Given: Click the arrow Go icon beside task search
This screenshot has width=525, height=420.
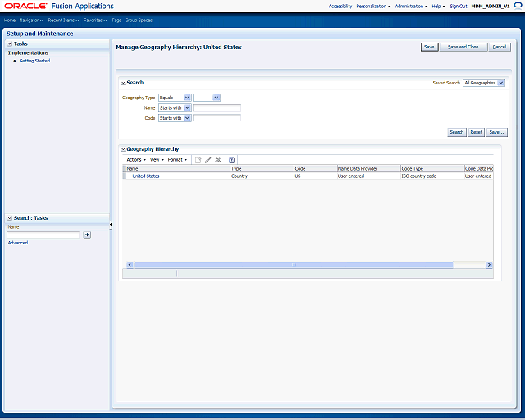Looking at the screenshot, I should 87,235.
